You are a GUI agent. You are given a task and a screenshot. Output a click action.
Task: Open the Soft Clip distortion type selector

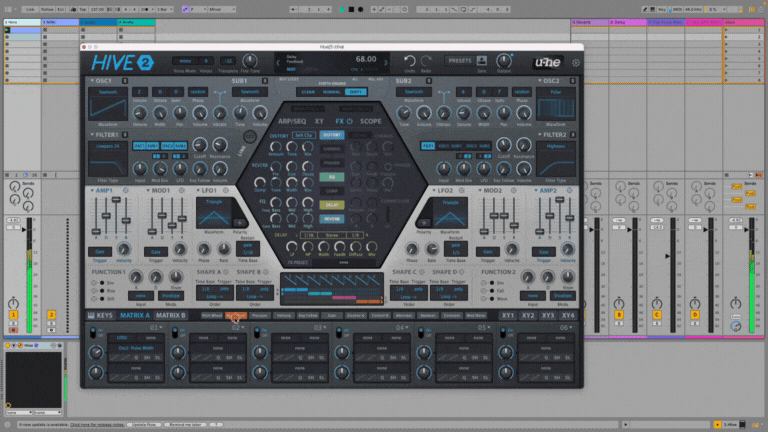pos(304,135)
